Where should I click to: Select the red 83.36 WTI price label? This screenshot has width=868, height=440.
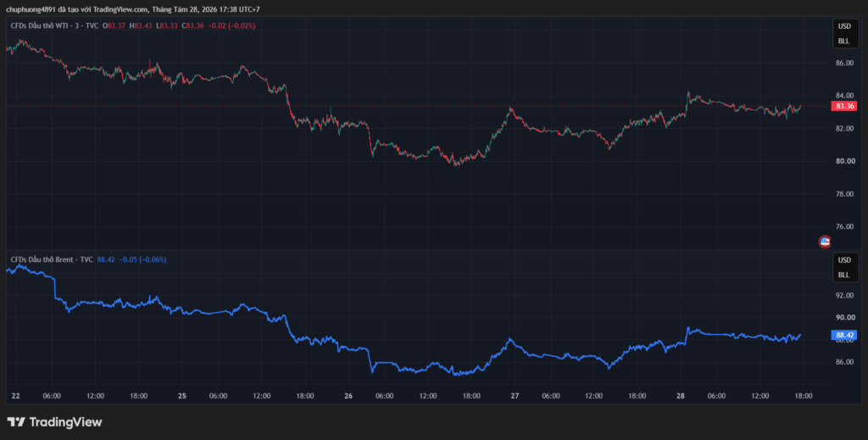click(x=843, y=106)
